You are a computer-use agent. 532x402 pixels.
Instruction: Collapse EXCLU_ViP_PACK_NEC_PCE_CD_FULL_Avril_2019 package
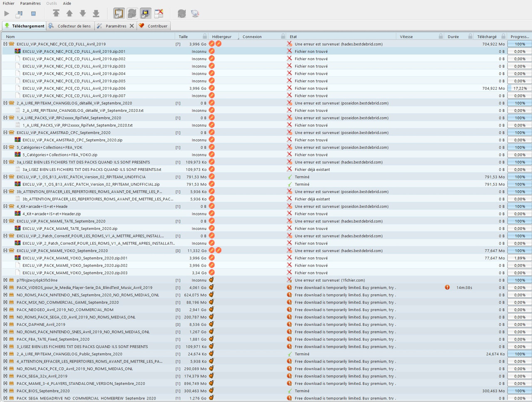point(5,44)
